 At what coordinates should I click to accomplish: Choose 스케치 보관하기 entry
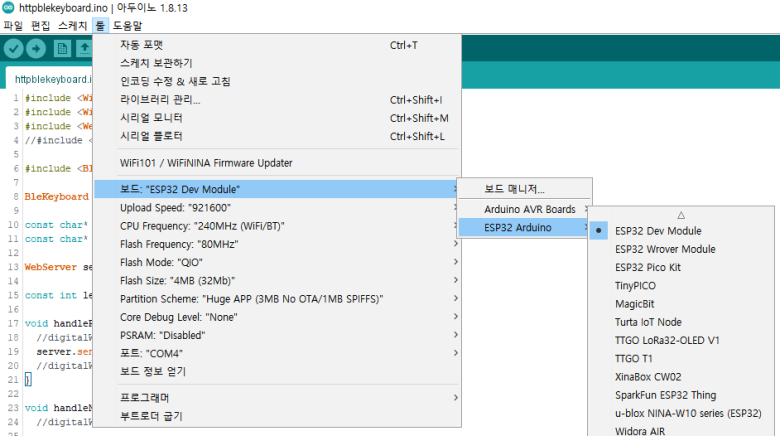(x=277, y=63)
